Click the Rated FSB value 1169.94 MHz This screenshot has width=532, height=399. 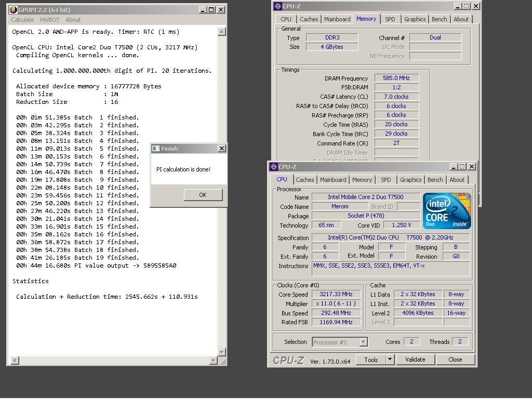coord(336,322)
